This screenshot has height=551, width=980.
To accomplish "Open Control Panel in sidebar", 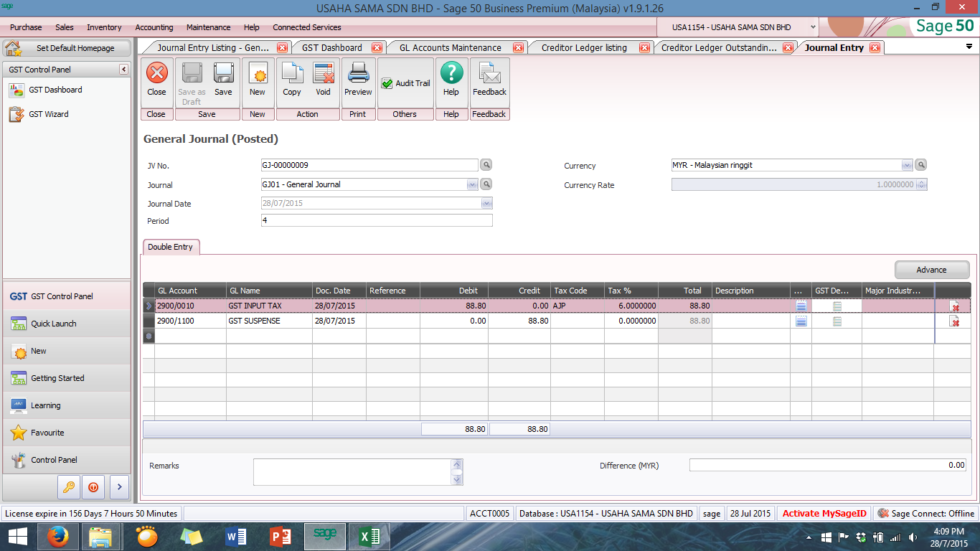I will point(67,460).
